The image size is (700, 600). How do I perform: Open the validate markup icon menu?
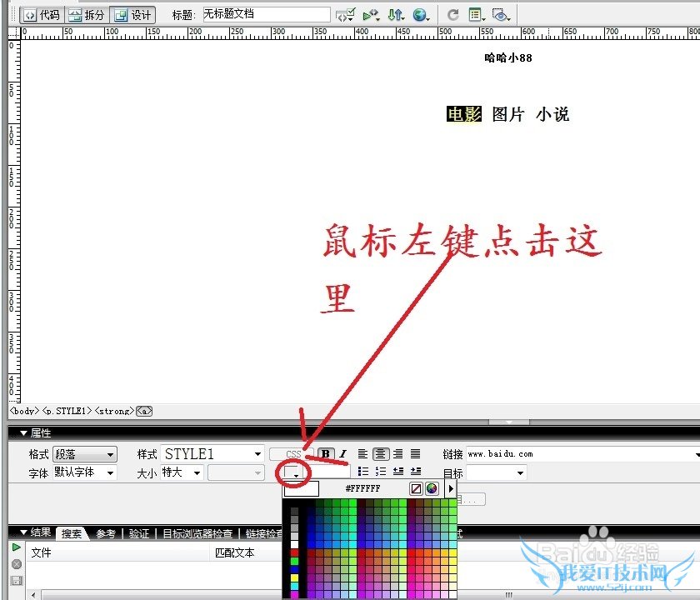coord(371,15)
